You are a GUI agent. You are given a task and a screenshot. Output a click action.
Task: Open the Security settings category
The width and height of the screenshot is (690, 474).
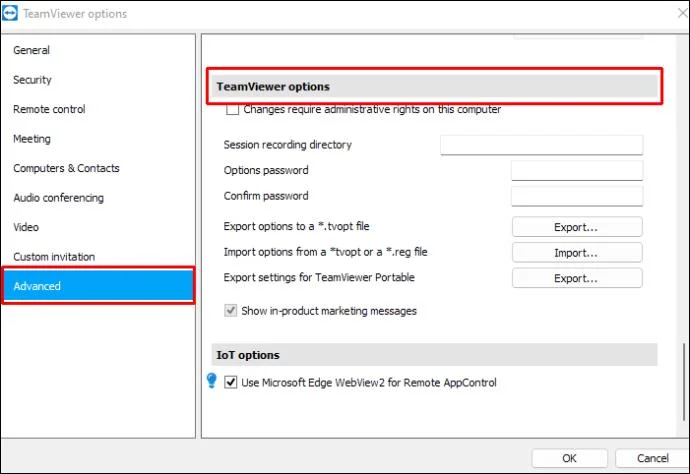[x=98, y=80]
